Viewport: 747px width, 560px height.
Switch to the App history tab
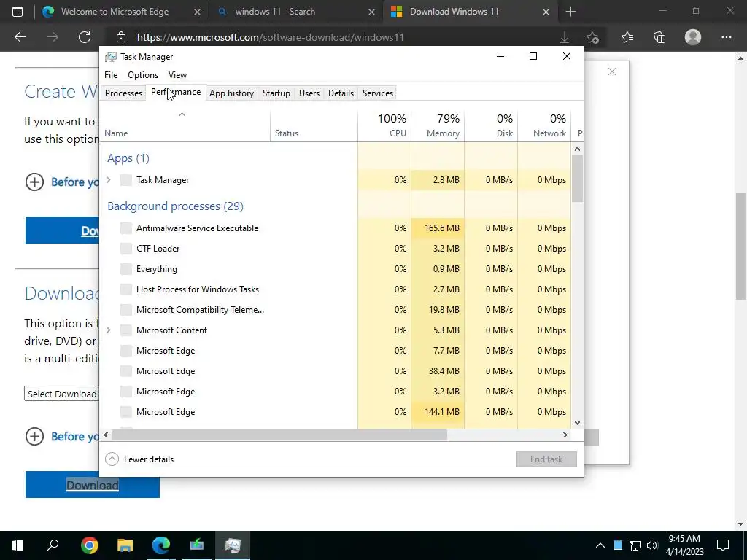pos(231,93)
